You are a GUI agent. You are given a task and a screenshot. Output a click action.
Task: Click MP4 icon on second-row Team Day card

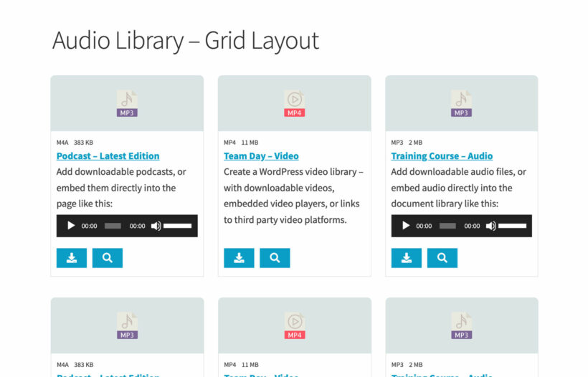tap(295, 325)
